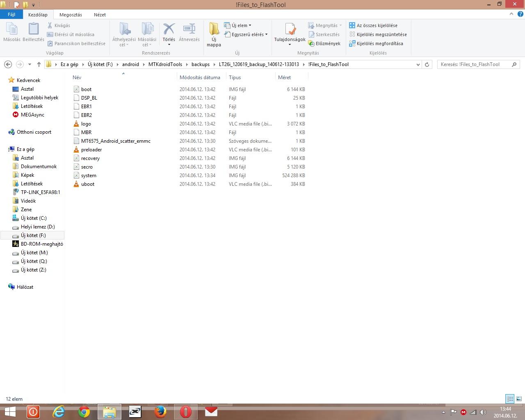
Task: Open Firefox from the taskbar
Action: [160, 412]
